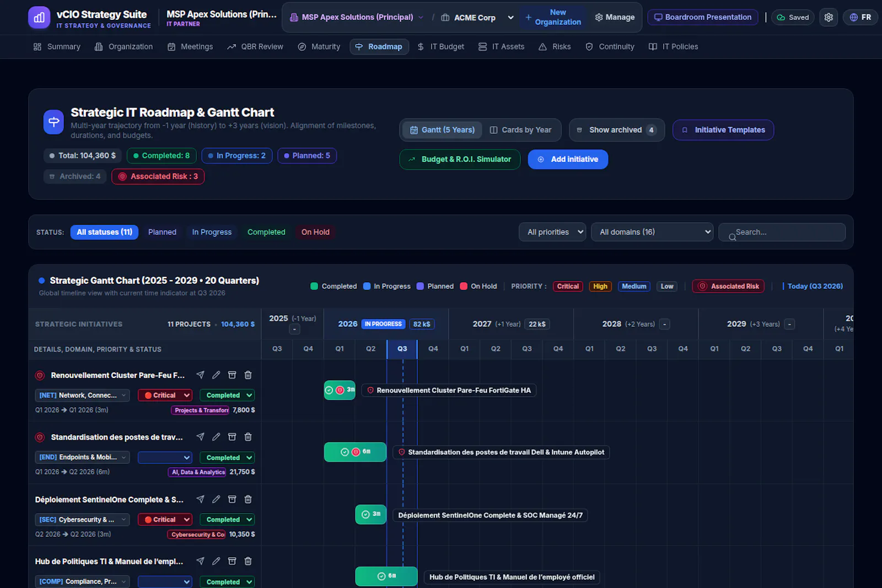Archive the Hub de Politiques TI initiative
This screenshot has height=588, width=882.
tap(232, 561)
